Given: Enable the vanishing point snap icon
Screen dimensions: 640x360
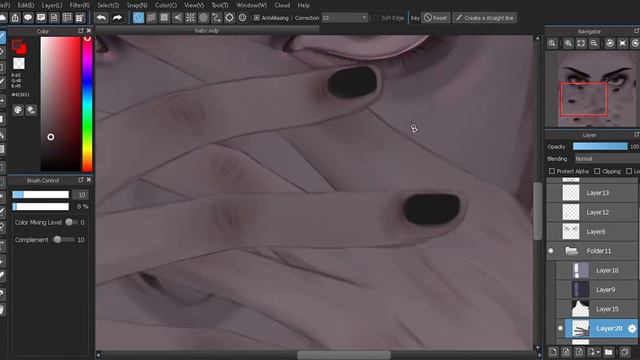Looking at the screenshot, I should click(178, 18).
